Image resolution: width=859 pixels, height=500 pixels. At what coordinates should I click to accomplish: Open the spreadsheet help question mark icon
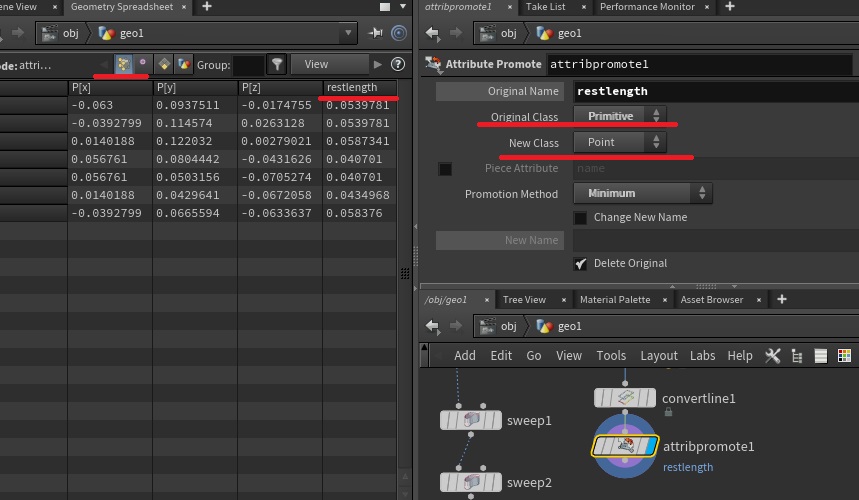tap(398, 65)
